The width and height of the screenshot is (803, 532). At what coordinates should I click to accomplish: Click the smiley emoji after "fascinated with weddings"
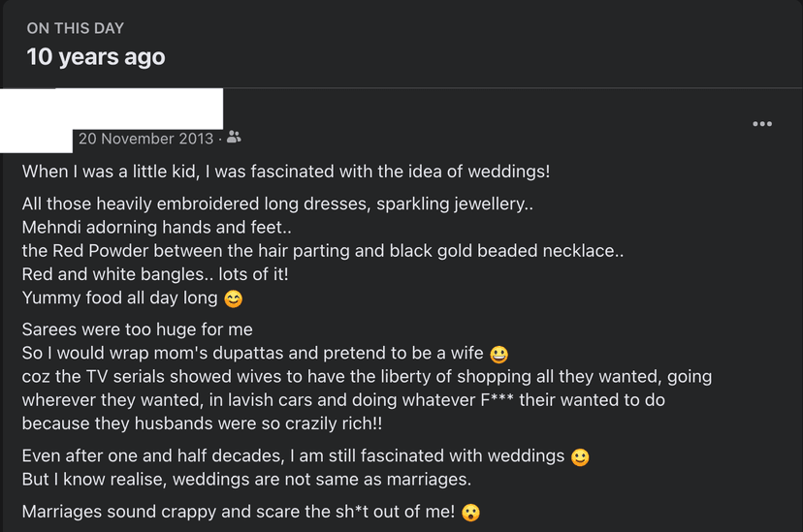[x=580, y=456]
